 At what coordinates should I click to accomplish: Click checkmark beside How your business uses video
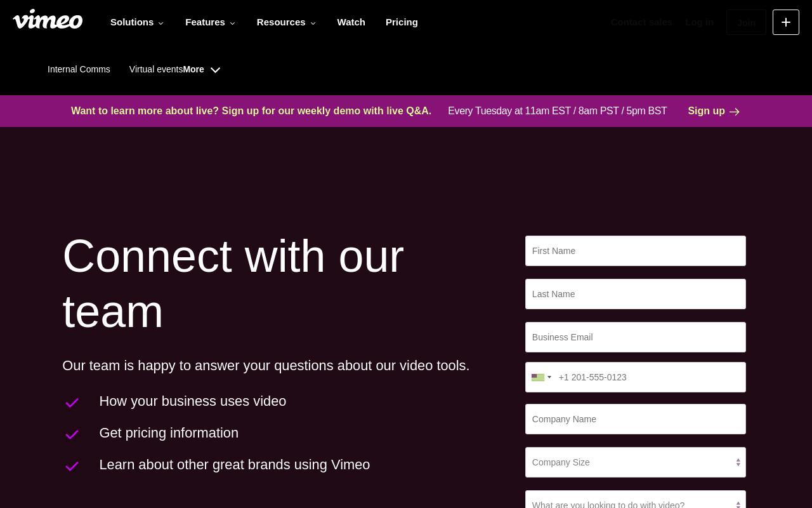[72, 403]
